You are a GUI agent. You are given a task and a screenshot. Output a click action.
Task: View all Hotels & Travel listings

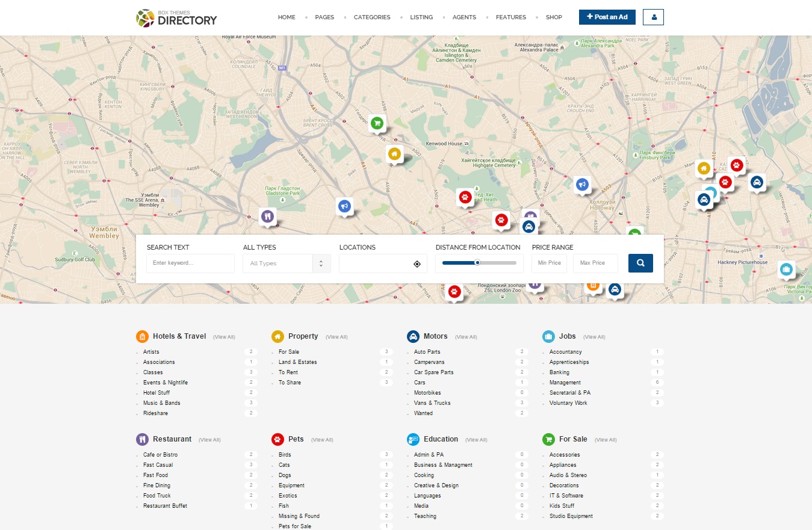224,337
